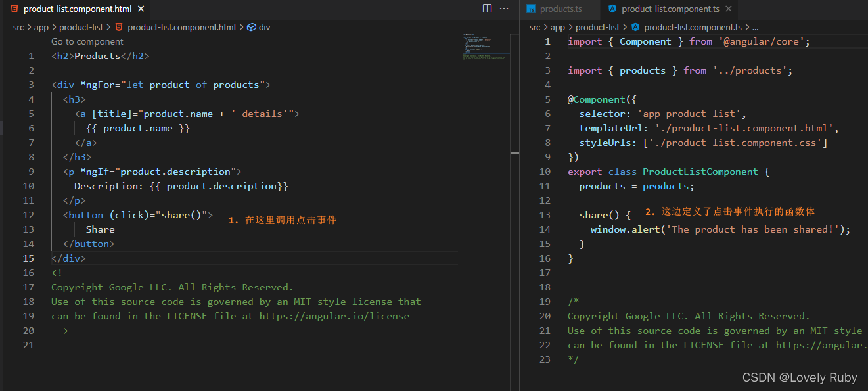Click 'Description: {{ product.description}}' line
Screen dimensions: 868x391
[181, 186]
